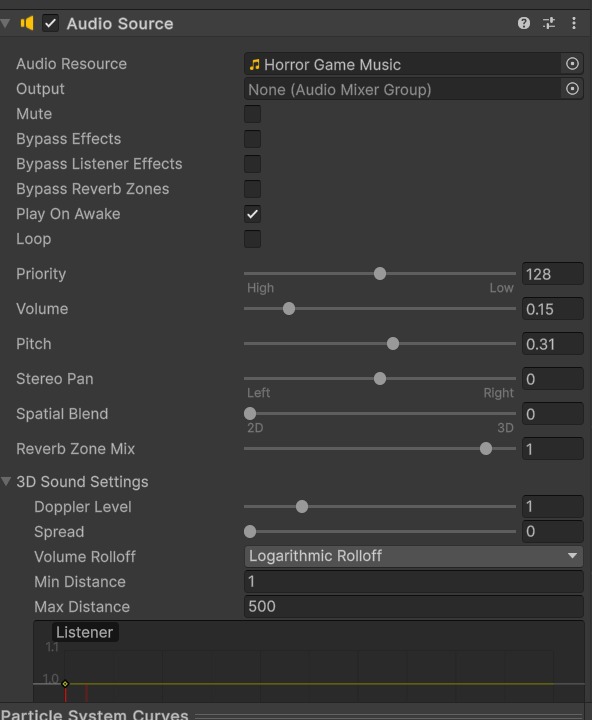Enable the Loop checkbox

coord(253,239)
